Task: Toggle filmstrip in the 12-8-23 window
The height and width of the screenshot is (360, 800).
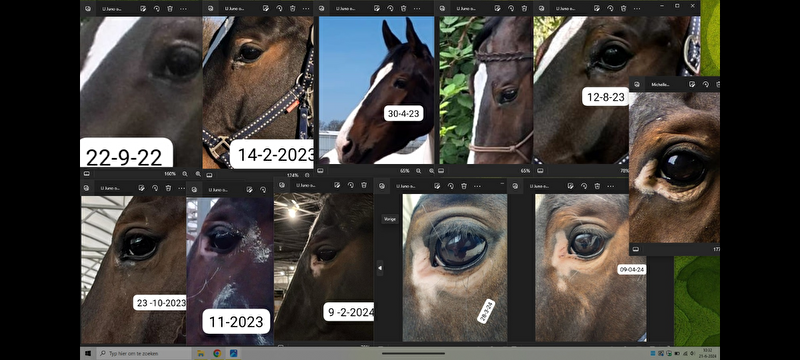Action: coord(540,171)
